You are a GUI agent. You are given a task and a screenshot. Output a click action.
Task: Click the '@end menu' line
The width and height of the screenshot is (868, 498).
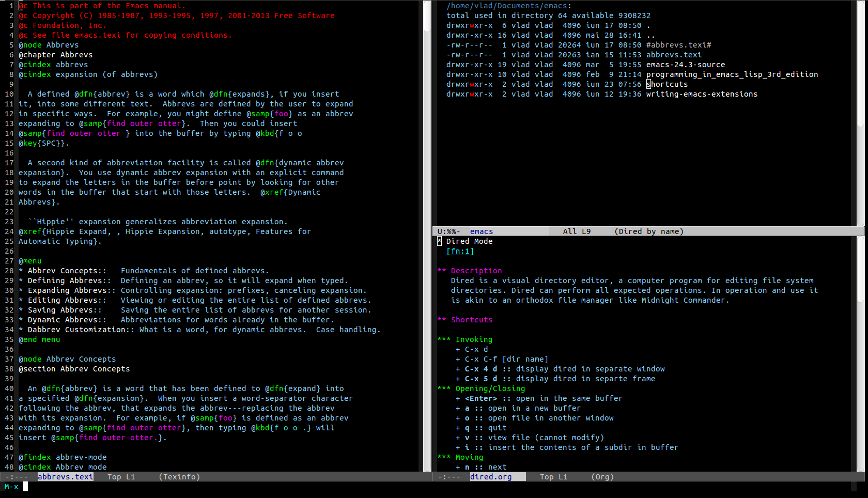tap(39, 339)
